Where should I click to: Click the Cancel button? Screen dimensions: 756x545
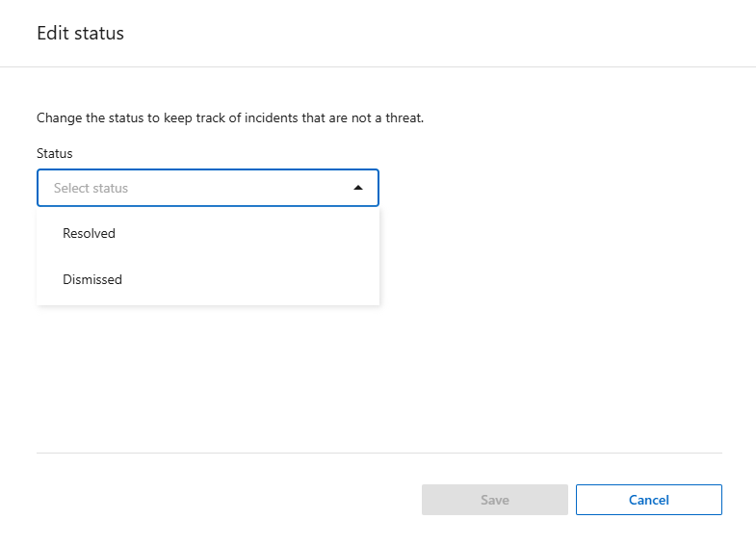click(648, 500)
